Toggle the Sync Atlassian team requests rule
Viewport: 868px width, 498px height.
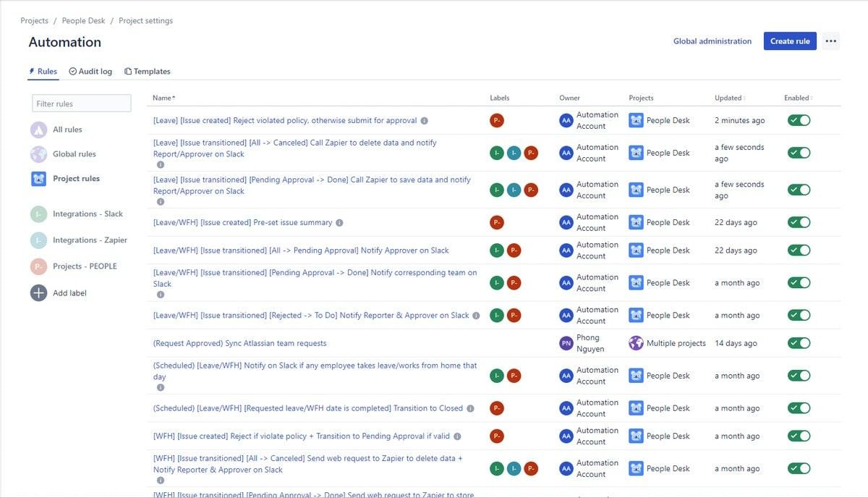pyautogui.click(x=799, y=343)
